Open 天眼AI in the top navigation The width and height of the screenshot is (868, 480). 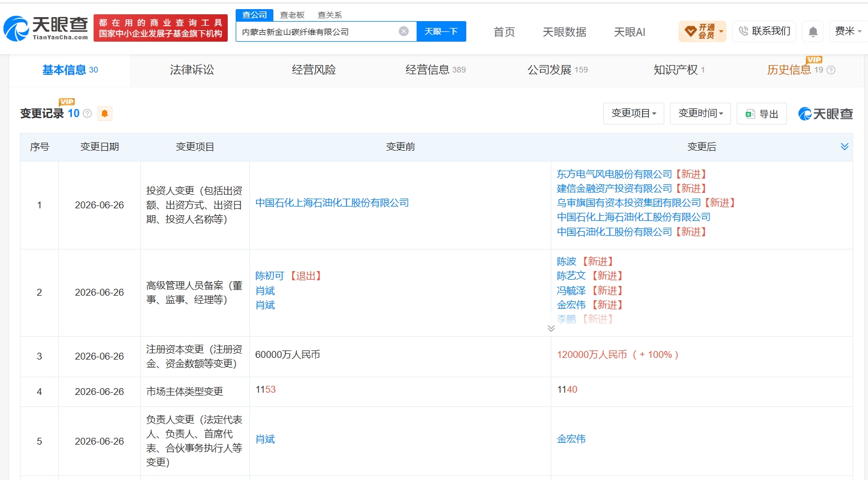629,32
